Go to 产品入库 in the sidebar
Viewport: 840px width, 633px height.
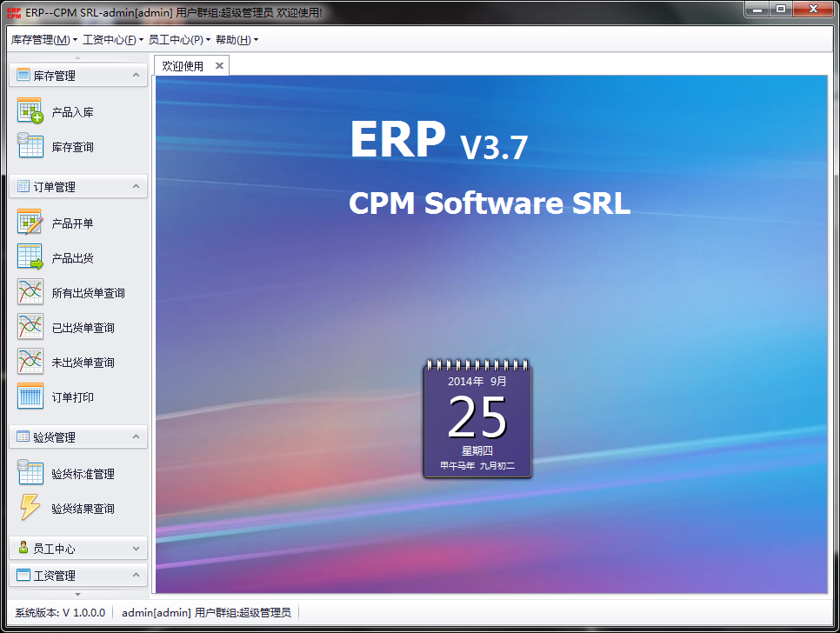click(72, 112)
